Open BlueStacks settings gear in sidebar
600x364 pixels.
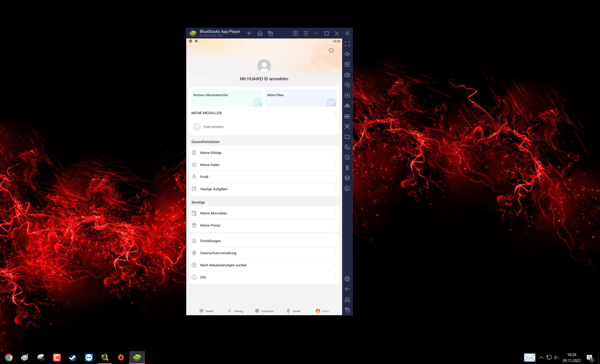347,279
